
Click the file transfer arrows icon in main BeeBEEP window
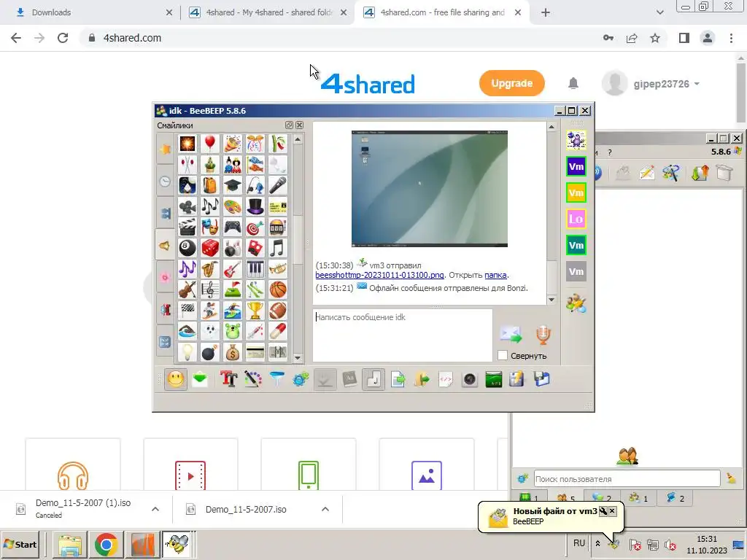tap(700, 172)
